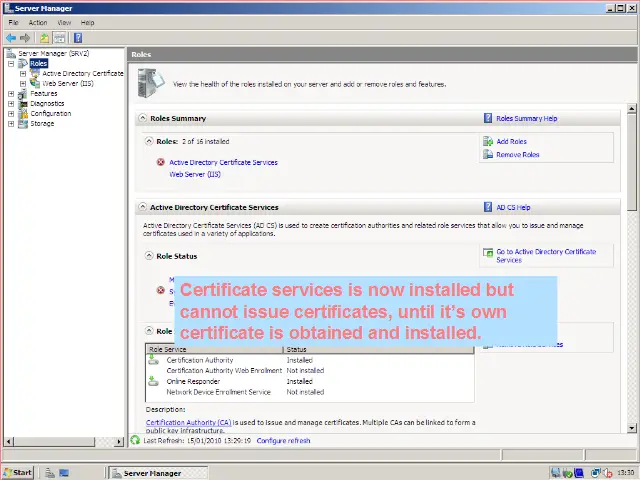Collapse the Active Directory Certificate Services section chevron
This screenshot has height=480, width=640.
142,207
